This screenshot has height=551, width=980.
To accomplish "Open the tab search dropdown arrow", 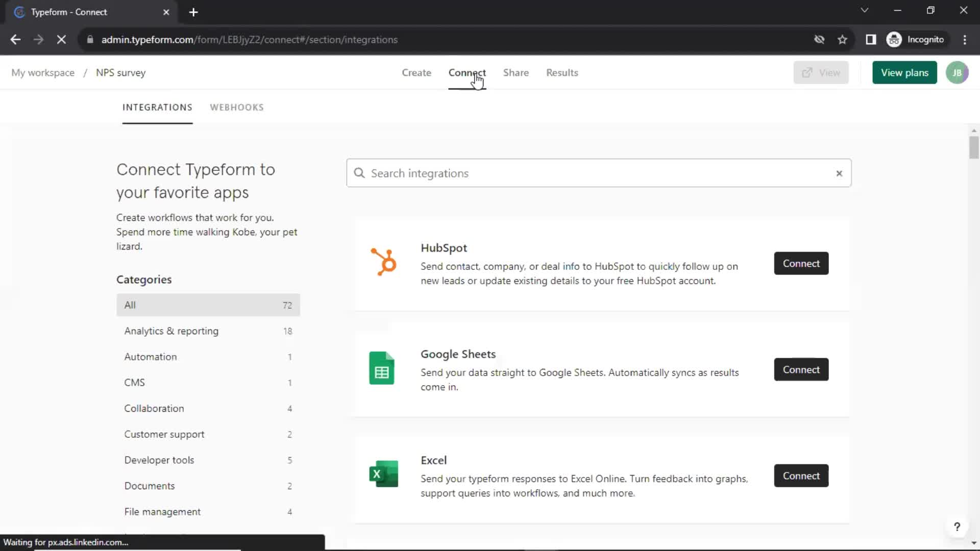I will [x=864, y=10].
